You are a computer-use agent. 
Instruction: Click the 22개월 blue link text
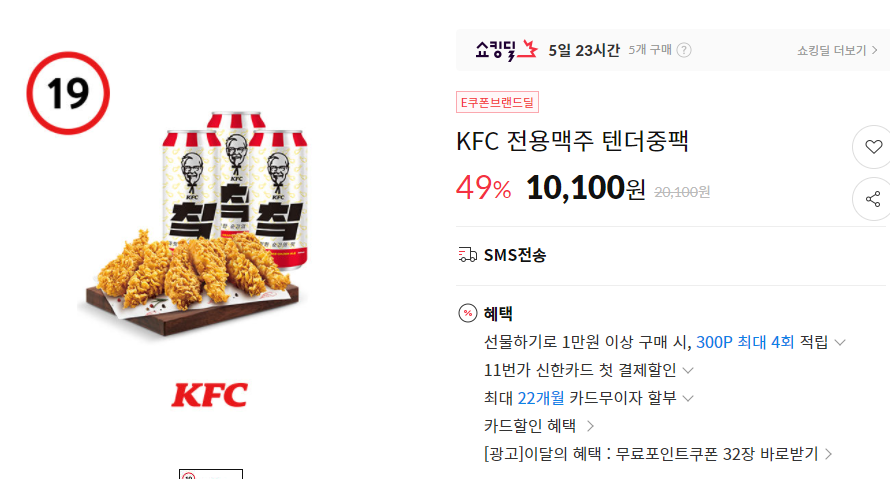540,398
